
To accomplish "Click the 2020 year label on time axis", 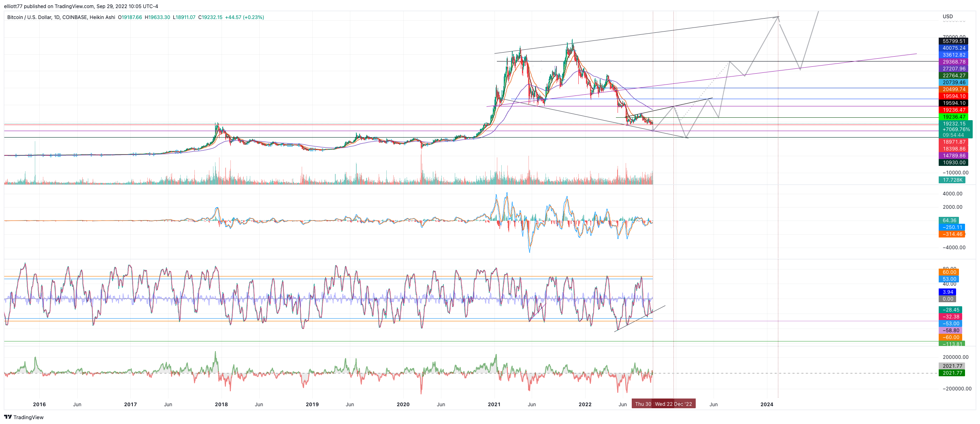I will click(403, 405).
